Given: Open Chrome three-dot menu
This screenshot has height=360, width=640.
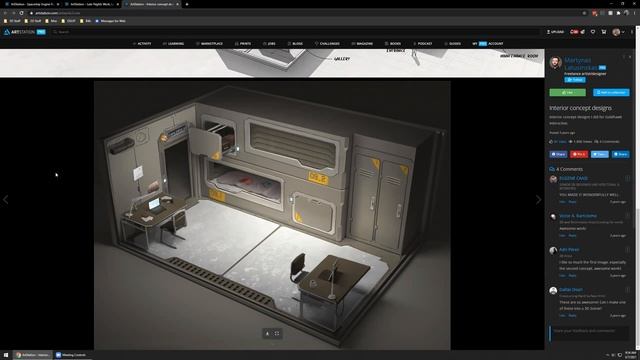Looking at the screenshot, I should [635, 13].
